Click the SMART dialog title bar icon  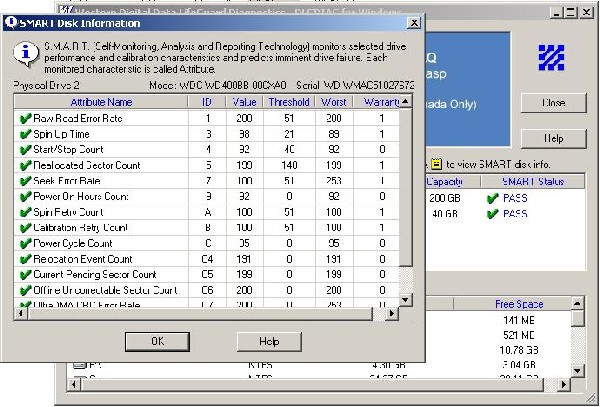click(x=11, y=23)
